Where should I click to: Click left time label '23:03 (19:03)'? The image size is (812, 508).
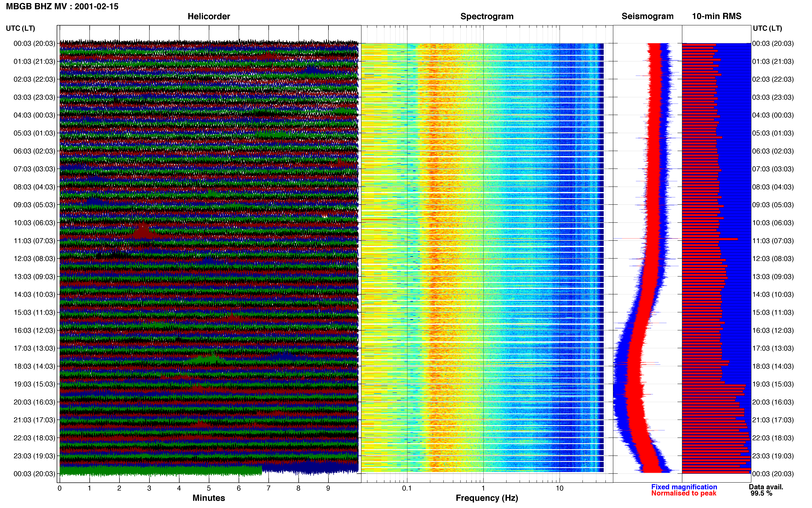(x=34, y=456)
